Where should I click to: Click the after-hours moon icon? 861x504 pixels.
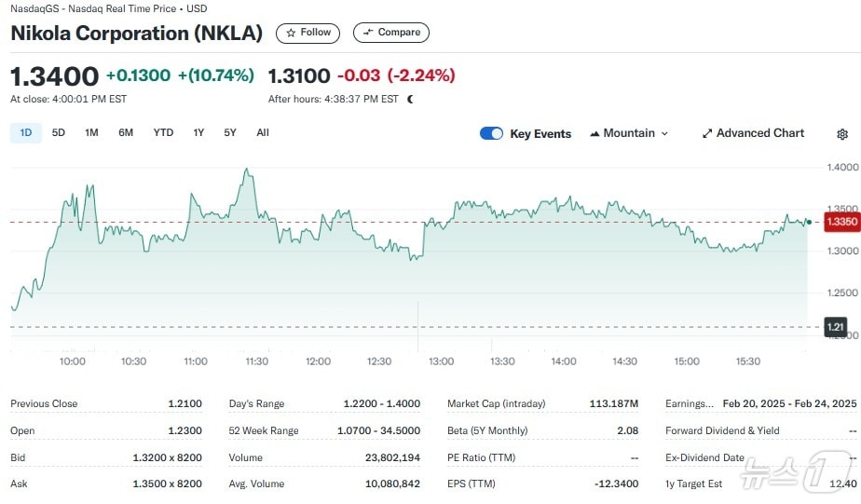tap(411, 99)
